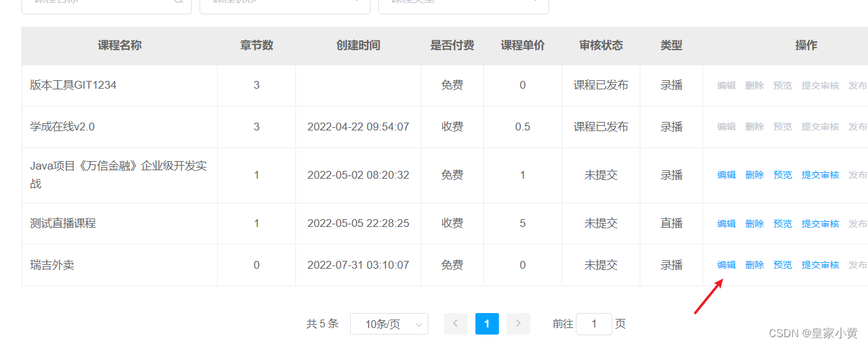Click 删除 in the 版本工具GIT1234 row
Viewport: 868px width, 345px height.
pyautogui.click(x=755, y=85)
